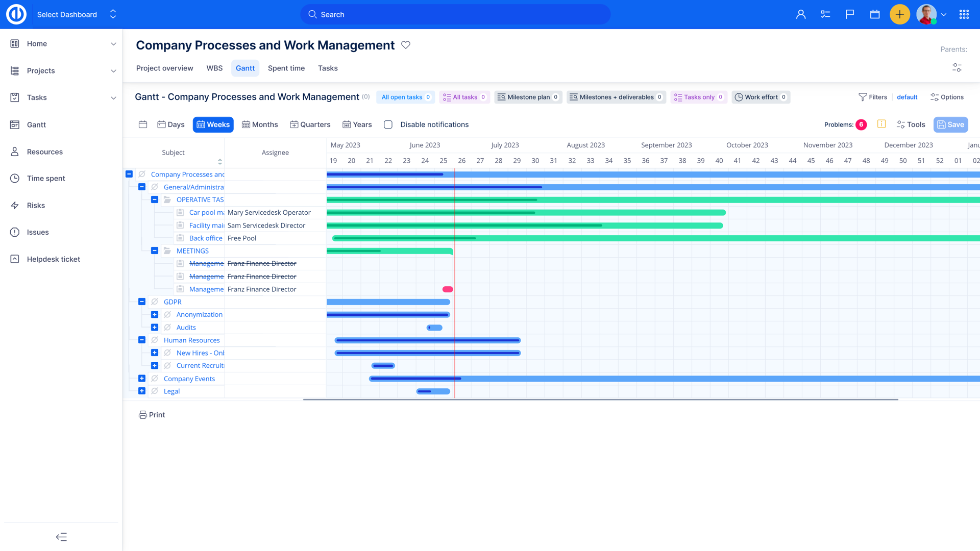
Task: Click the yellow plus quick-add button
Action: [899, 14]
